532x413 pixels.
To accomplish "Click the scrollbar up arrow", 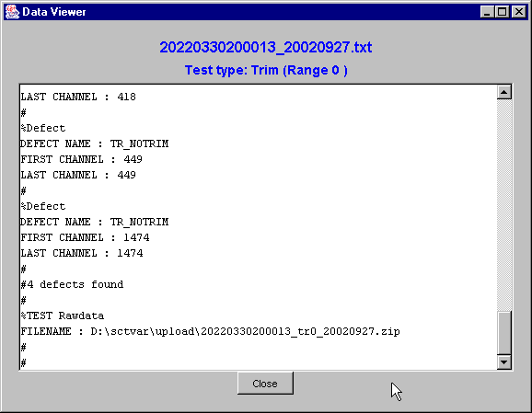I will click(504, 92).
